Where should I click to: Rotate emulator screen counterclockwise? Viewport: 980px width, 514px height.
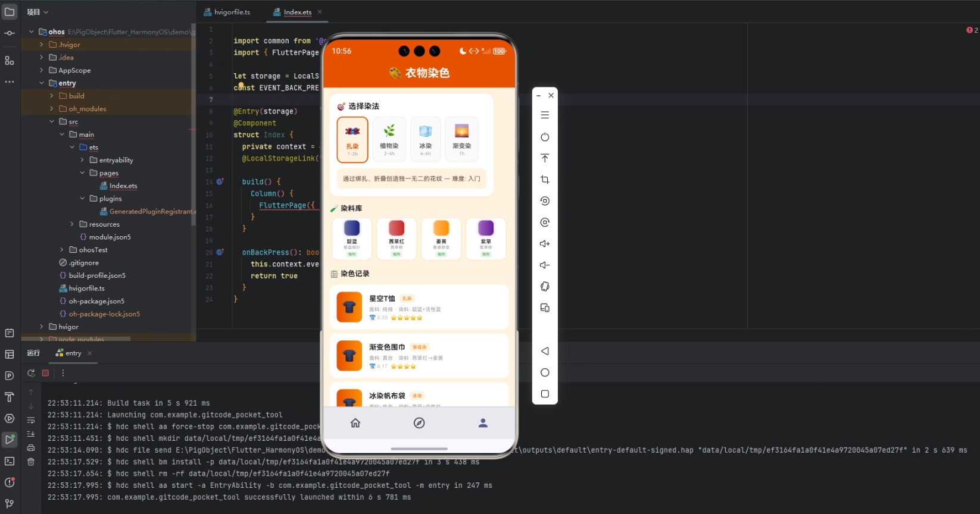pyautogui.click(x=545, y=201)
